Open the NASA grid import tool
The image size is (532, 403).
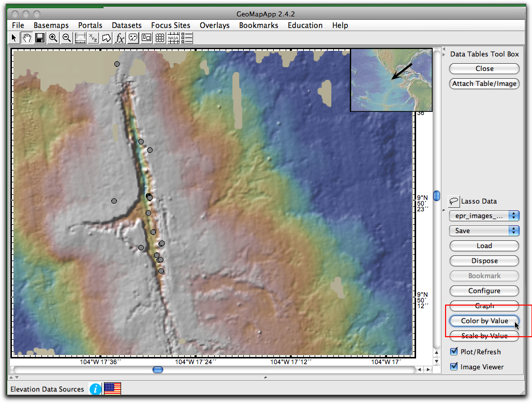point(173,37)
